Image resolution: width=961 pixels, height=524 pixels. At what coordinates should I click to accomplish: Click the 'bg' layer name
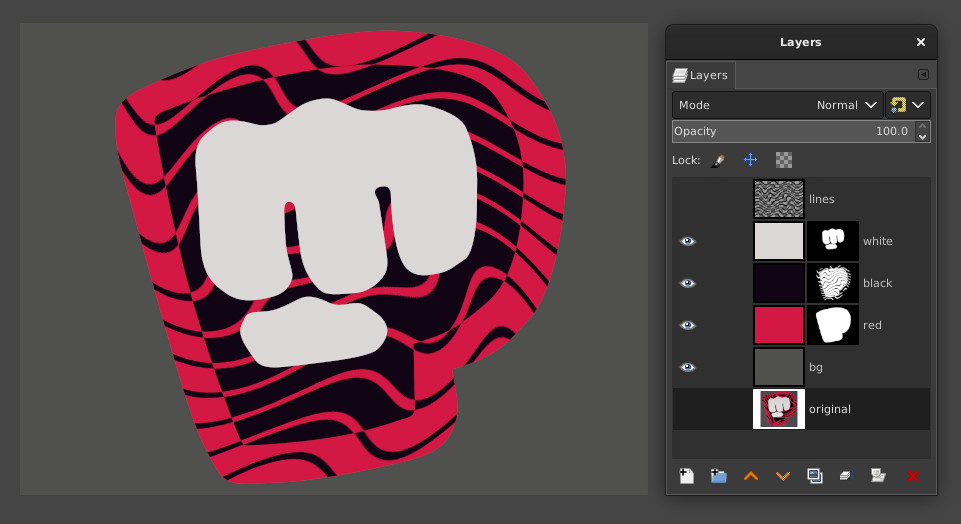[816, 368]
